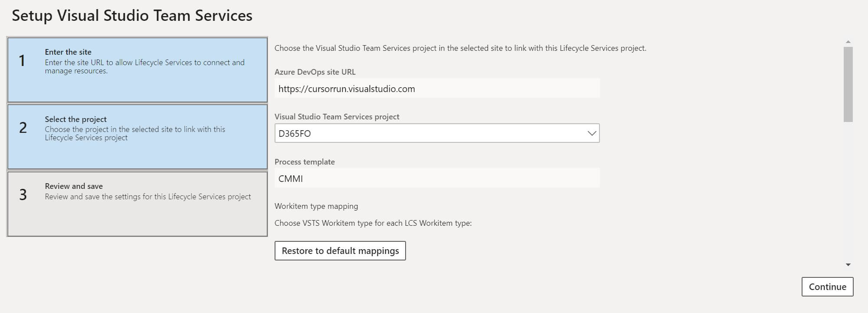The height and width of the screenshot is (313, 868).
Task: Click the 'Workitem type mapping' label
Action: (x=316, y=206)
